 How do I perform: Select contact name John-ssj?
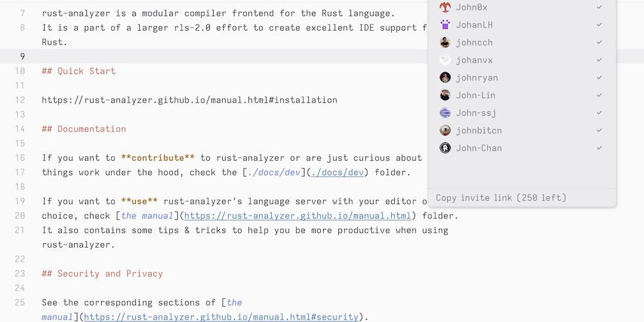point(476,113)
